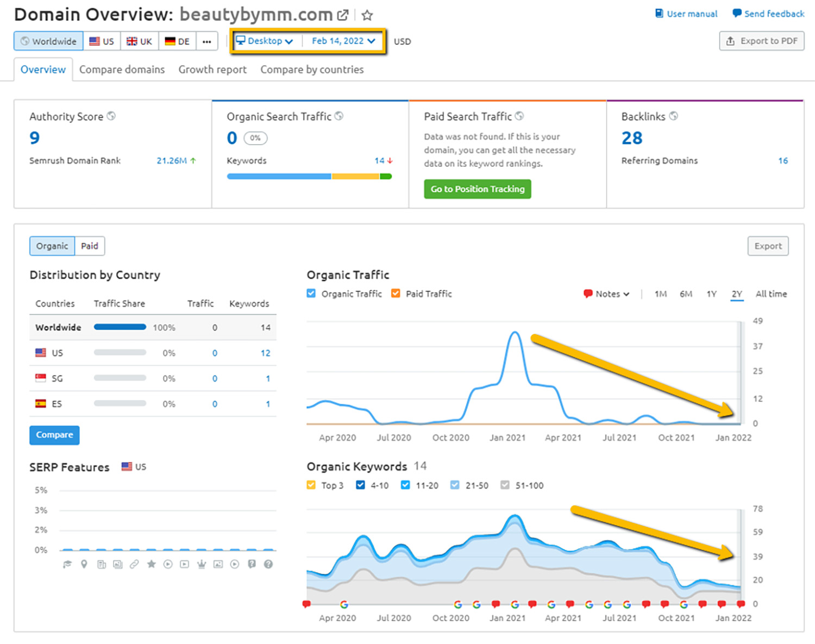This screenshot has height=644, width=815.
Task: Click the Go to Position Tracking button
Action: coord(478,189)
